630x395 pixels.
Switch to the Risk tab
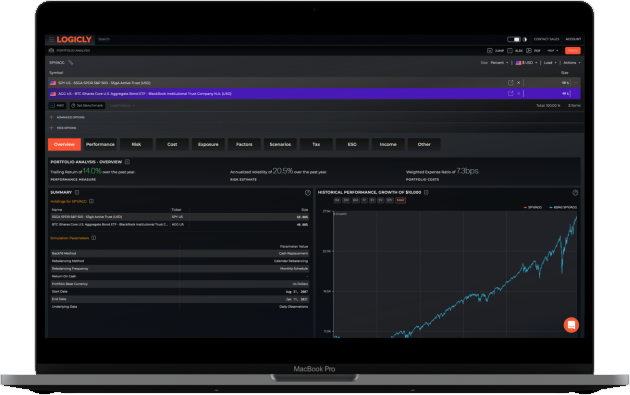136,144
